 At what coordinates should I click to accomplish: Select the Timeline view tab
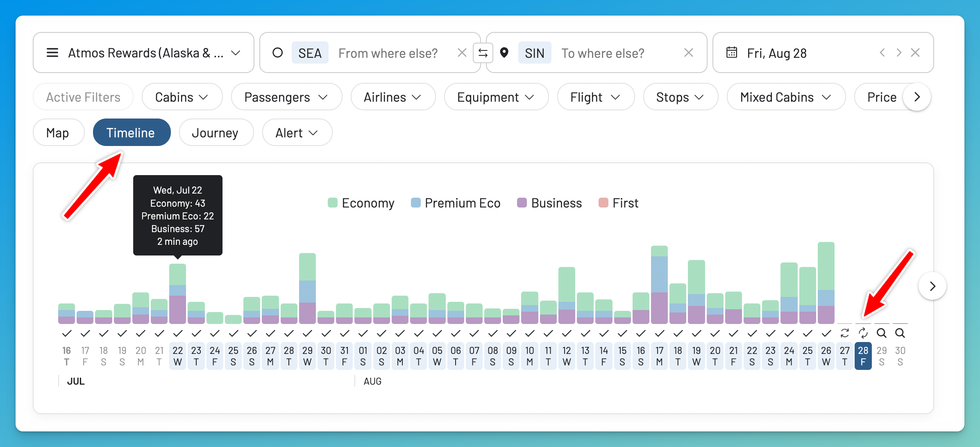click(132, 132)
